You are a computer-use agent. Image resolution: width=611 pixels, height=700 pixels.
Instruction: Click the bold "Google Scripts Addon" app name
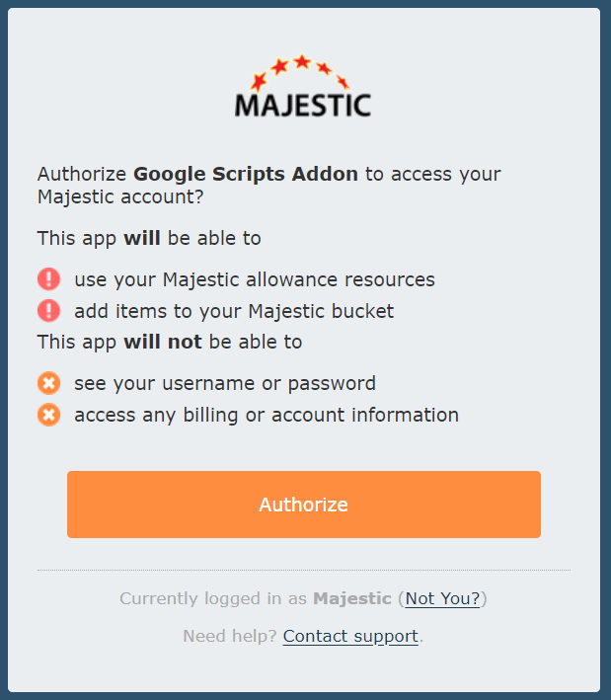click(246, 175)
